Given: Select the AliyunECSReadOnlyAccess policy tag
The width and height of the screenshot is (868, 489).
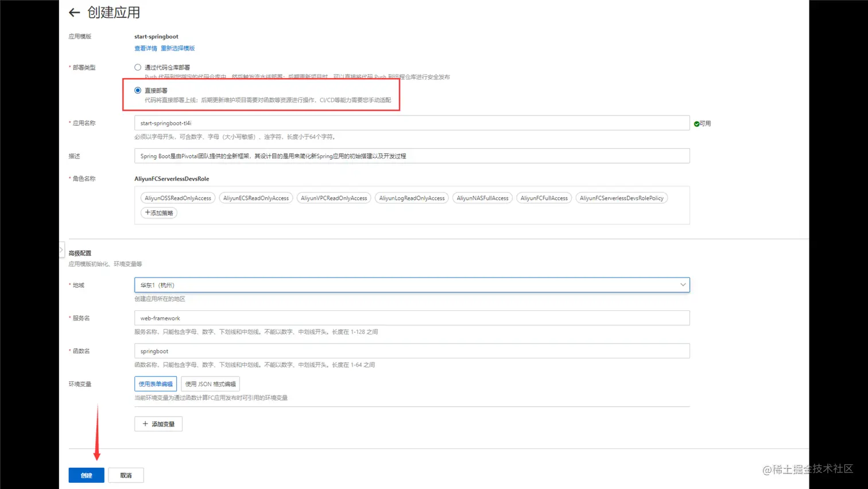Looking at the screenshot, I should click(256, 198).
